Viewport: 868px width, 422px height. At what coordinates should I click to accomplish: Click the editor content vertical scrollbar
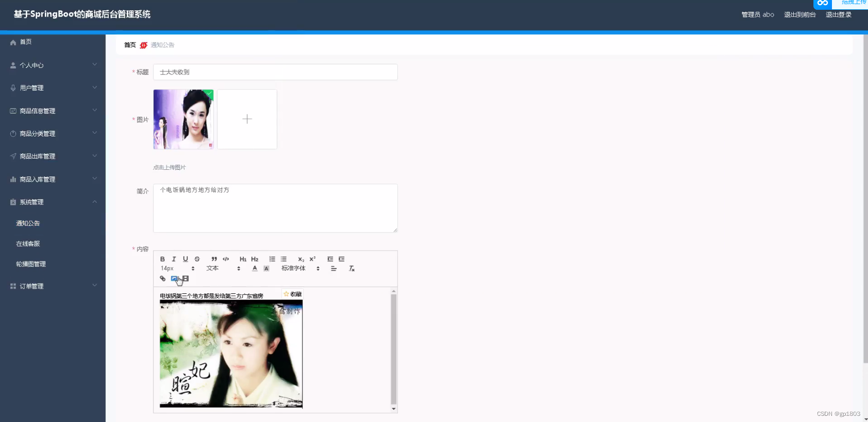(x=394, y=349)
